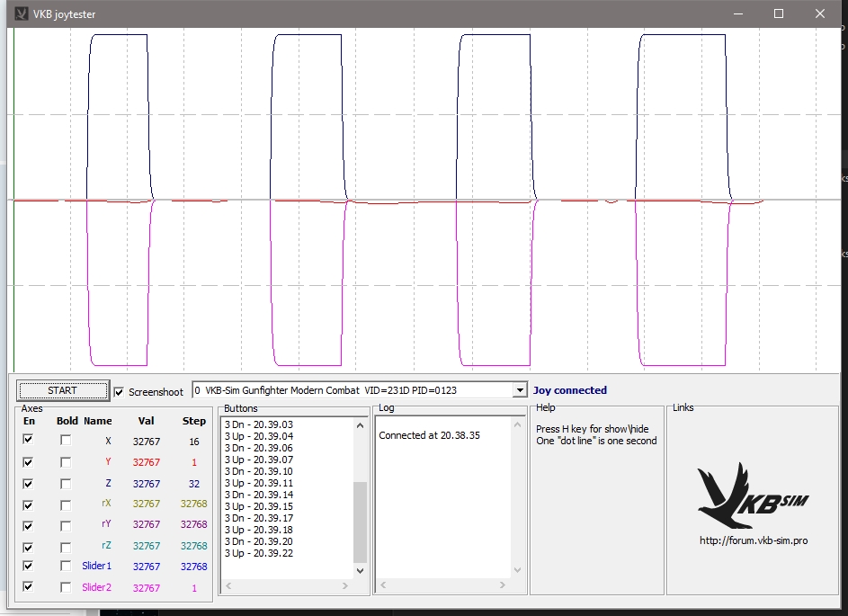Click 'Connected at 20.38.35' log line
This screenshot has height=616, width=848.
click(430, 435)
